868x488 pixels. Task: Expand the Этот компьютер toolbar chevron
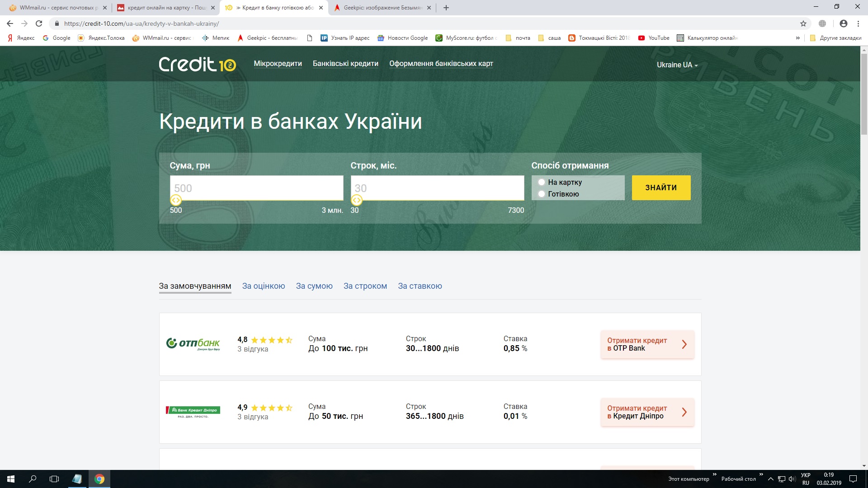[x=714, y=474]
